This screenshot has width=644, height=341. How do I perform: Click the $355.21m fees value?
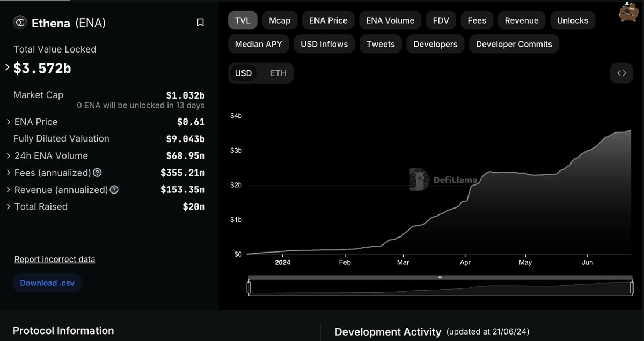182,173
